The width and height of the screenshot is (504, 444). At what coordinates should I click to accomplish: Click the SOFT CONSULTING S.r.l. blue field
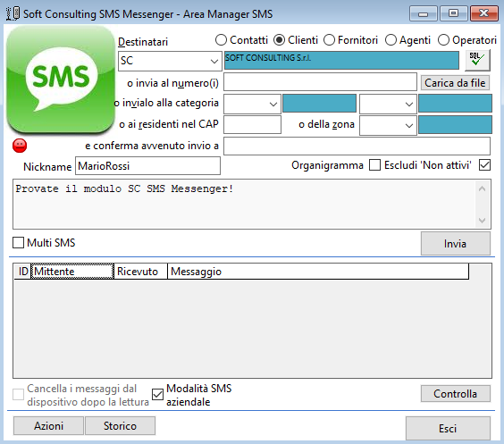click(x=341, y=60)
